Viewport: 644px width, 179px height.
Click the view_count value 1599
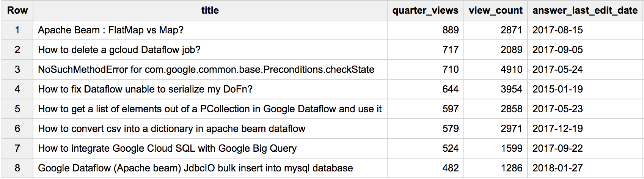pos(511,148)
